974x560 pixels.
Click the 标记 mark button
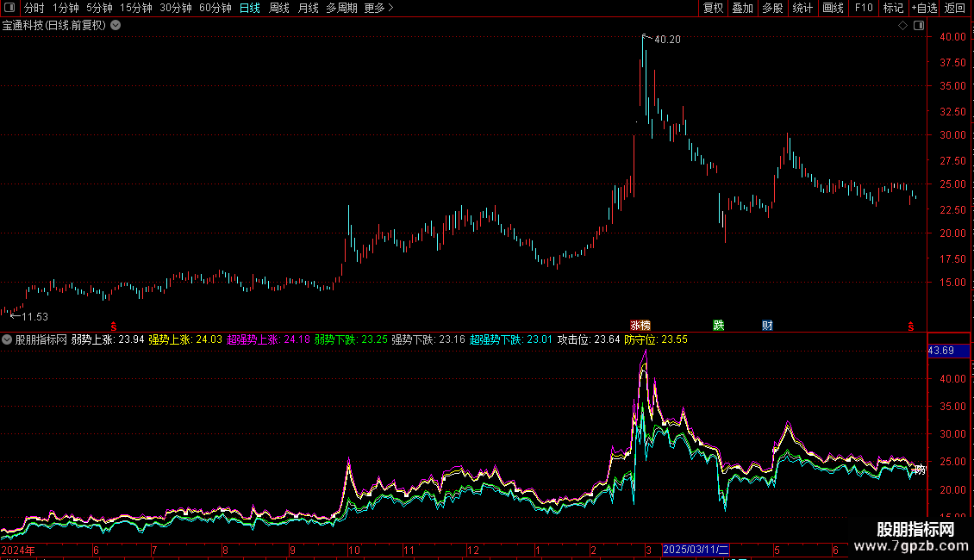(x=893, y=8)
